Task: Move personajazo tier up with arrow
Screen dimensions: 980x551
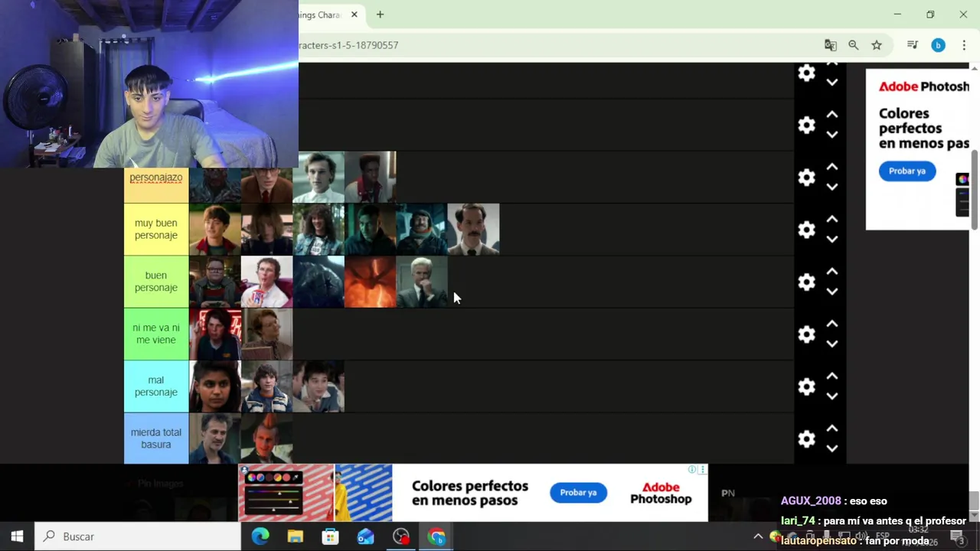Action: point(832,167)
